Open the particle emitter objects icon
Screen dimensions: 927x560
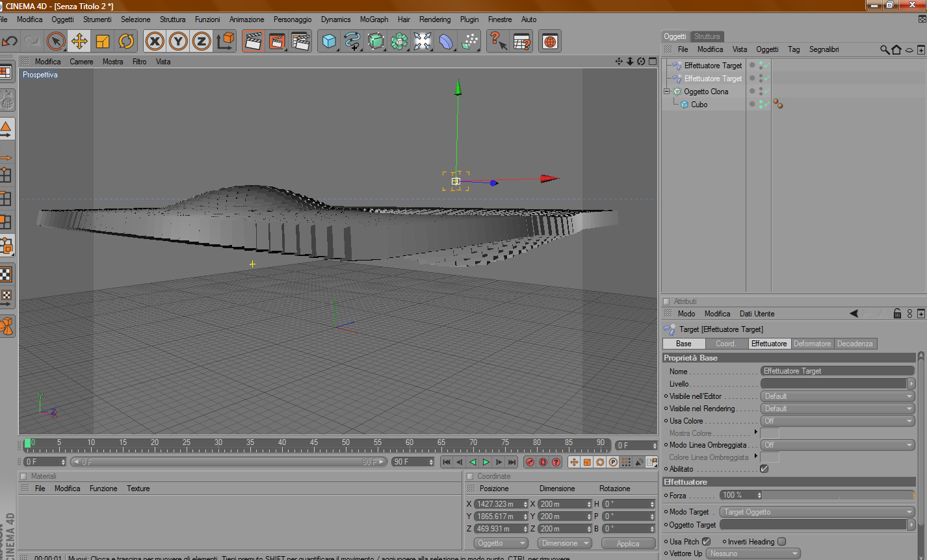(469, 42)
